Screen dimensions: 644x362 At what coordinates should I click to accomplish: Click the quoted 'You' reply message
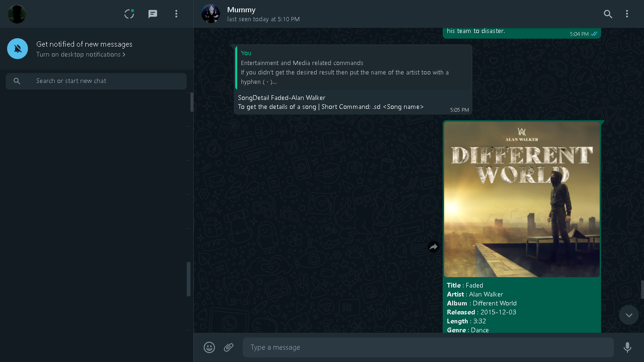(x=354, y=67)
